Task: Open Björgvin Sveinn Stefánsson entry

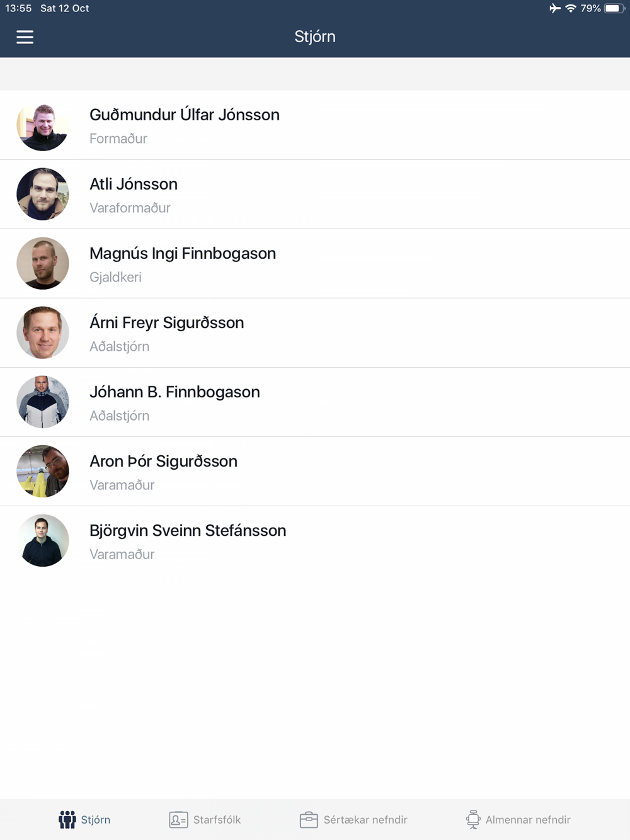Action: pos(315,541)
